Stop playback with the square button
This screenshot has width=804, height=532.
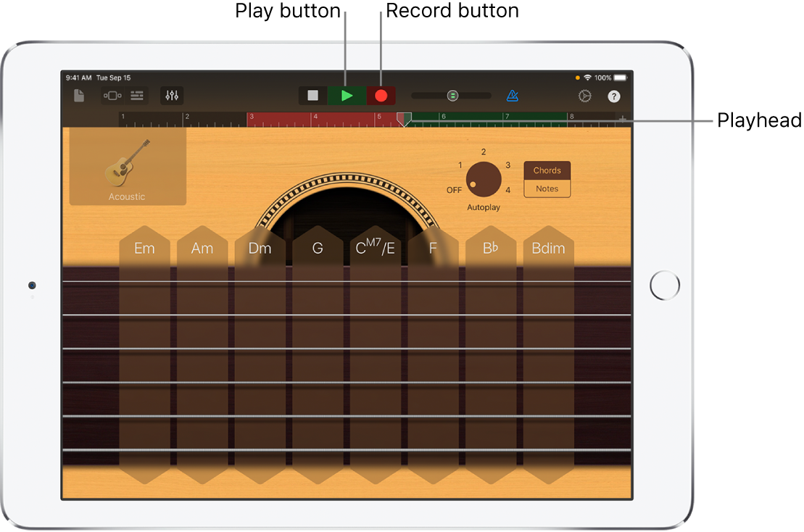312,96
